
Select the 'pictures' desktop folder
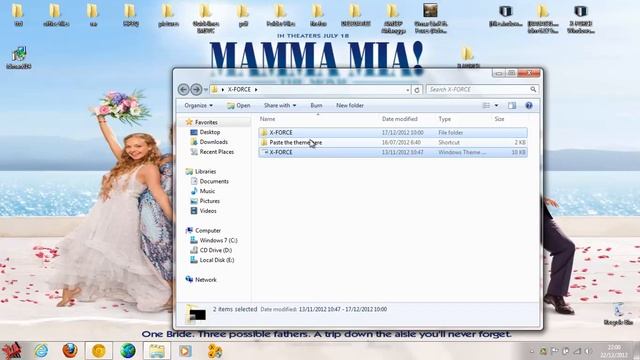168,15
